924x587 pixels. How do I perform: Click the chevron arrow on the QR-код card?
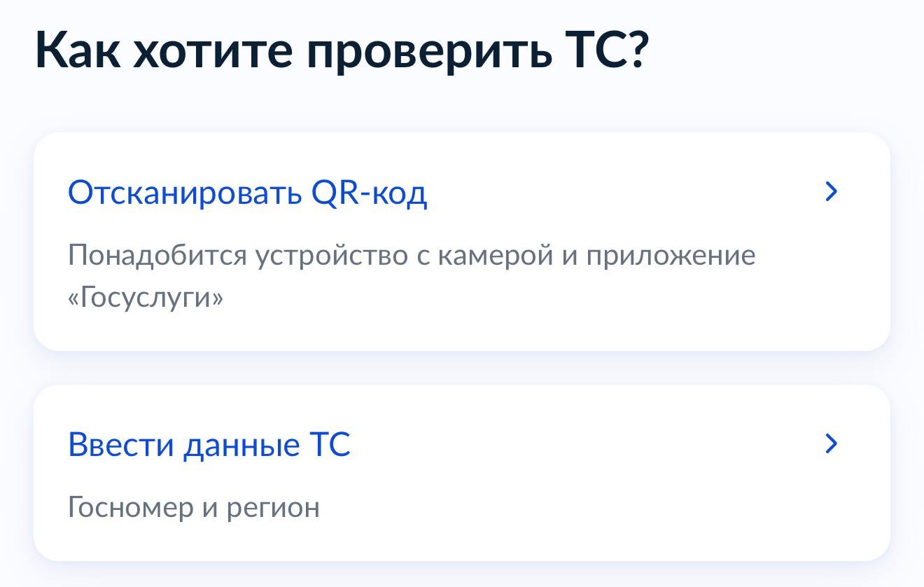[831, 191]
